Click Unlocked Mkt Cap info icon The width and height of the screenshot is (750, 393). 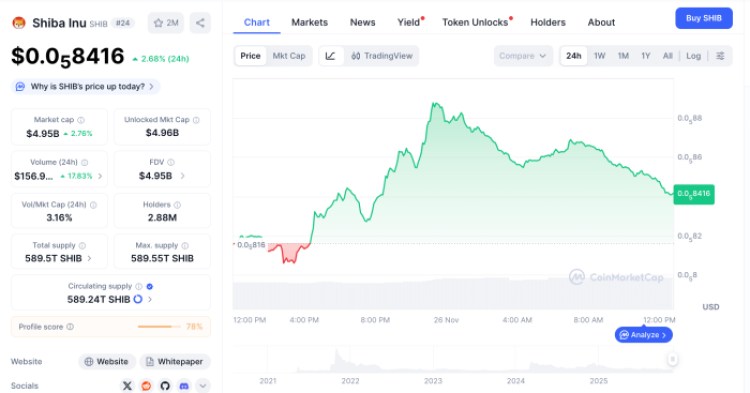click(x=196, y=120)
